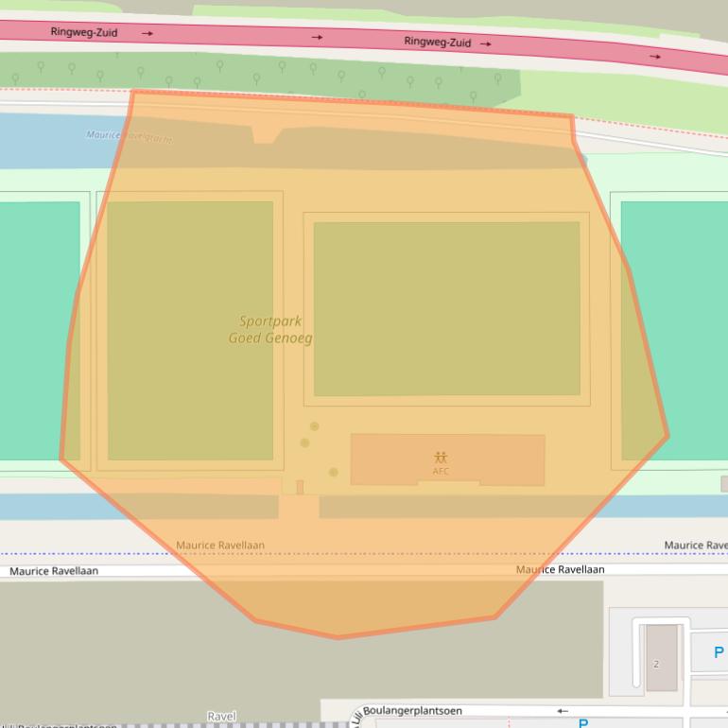Screen dimensions: 728x728
Task: Click the parking P icon beside building 2
Action: pyautogui.click(x=719, y=652)
